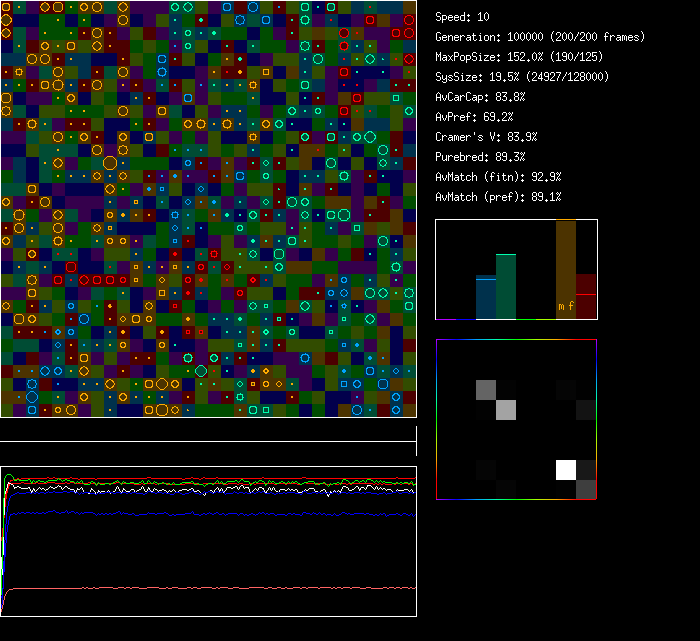Select the dark red histogram bar
Image resolution: width=700 pixels, height=641 pixels.
(586, 297)
